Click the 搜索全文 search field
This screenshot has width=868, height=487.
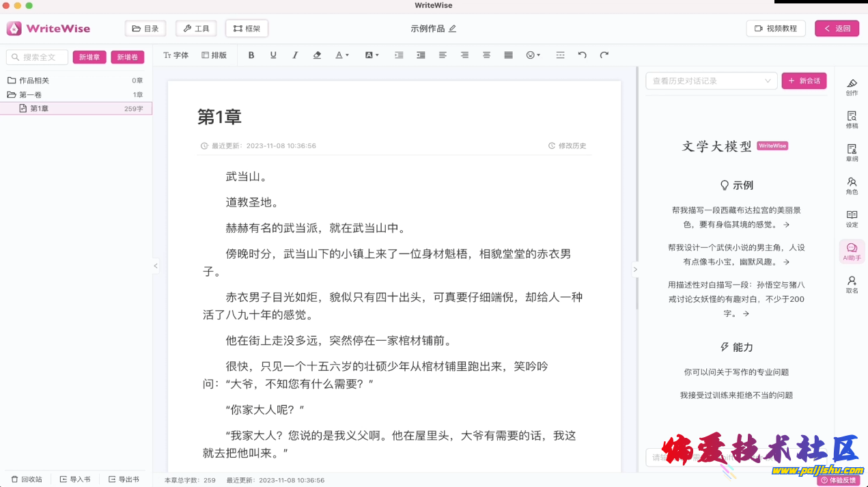38,57
